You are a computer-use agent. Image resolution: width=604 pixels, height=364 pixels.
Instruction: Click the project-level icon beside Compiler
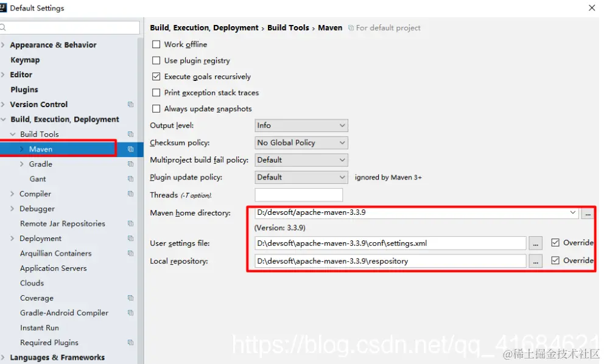130,194
